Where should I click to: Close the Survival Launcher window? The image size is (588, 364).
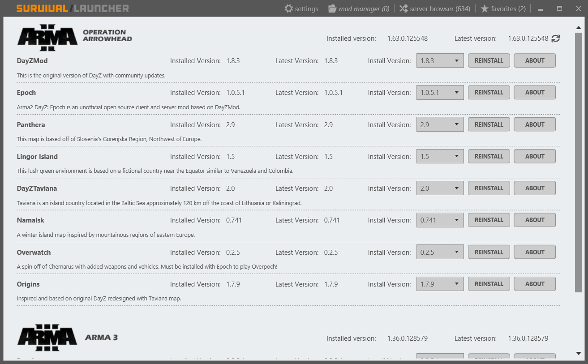(578, 9)
